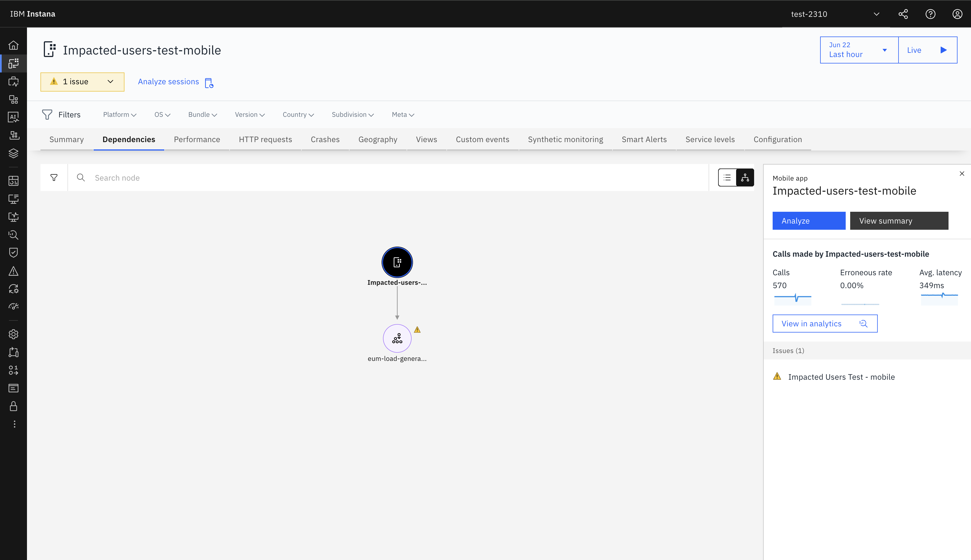
Task: Open the Configuration tab
Action: pos(778,140)
